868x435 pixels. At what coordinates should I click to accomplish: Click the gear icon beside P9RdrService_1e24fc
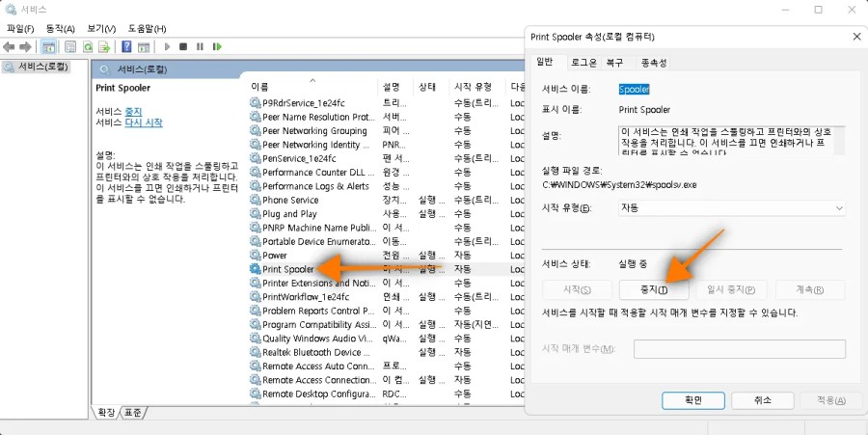point(255,103)
